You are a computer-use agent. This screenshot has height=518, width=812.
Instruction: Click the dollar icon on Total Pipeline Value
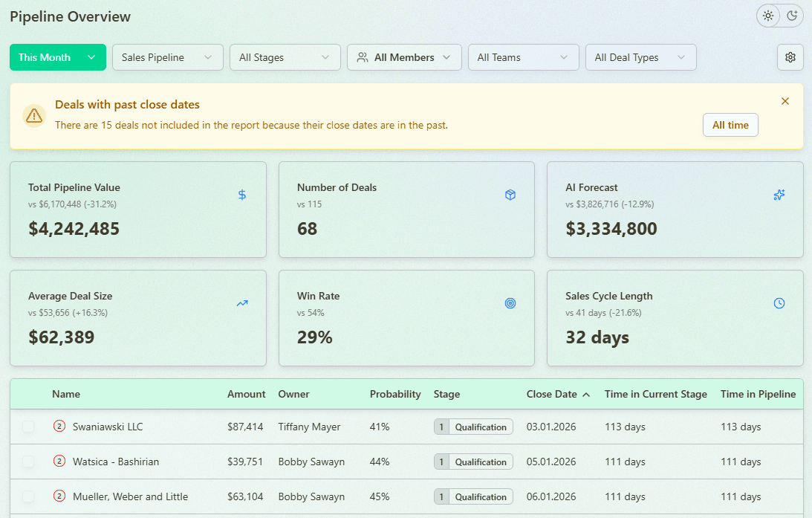(x=241, y=195)
